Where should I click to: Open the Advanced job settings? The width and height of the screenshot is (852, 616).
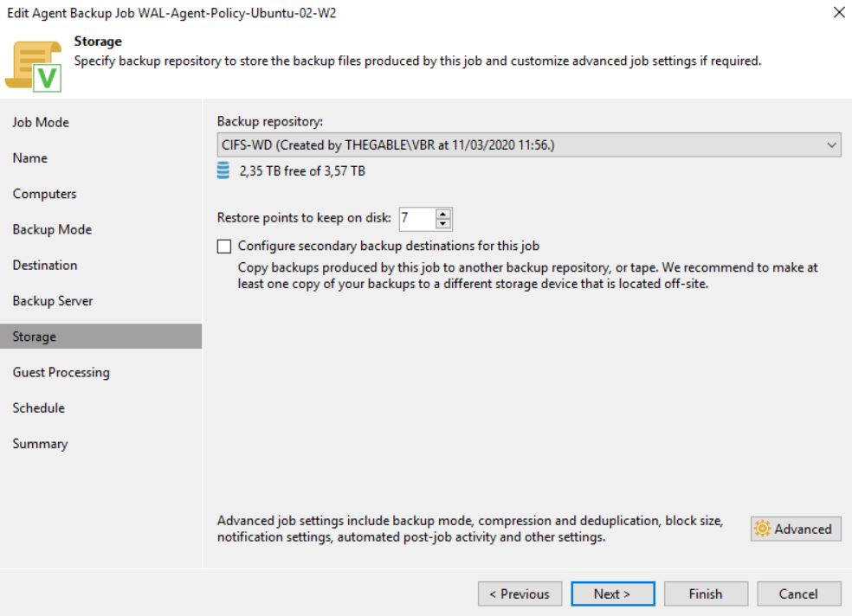[x=796, y=529]
